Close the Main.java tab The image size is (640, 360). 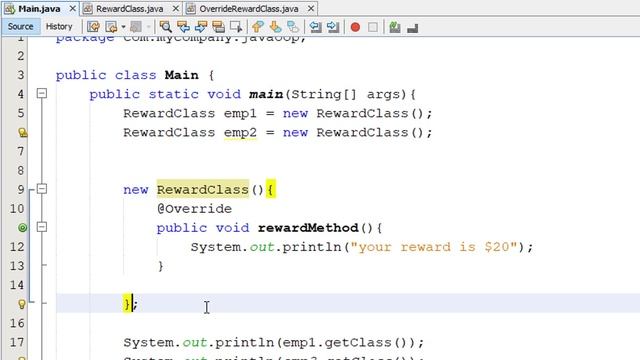click(72, 9)
